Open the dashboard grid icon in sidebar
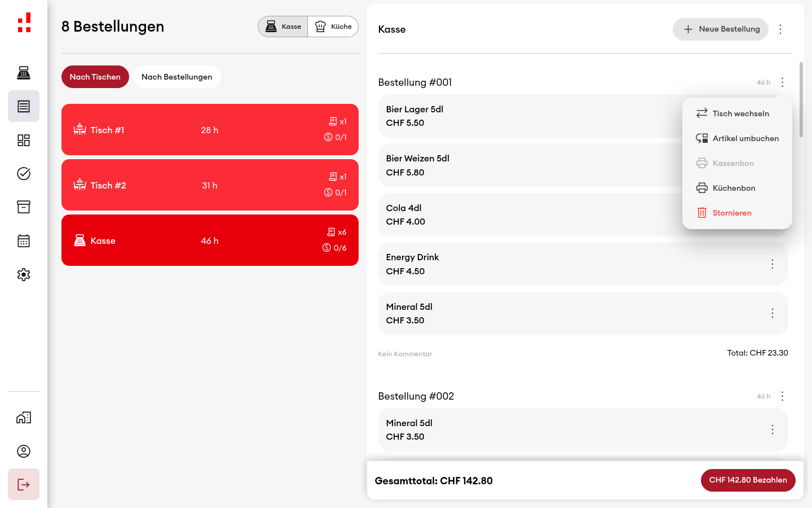This screenshot has height=508, width=812. (24, 140)
